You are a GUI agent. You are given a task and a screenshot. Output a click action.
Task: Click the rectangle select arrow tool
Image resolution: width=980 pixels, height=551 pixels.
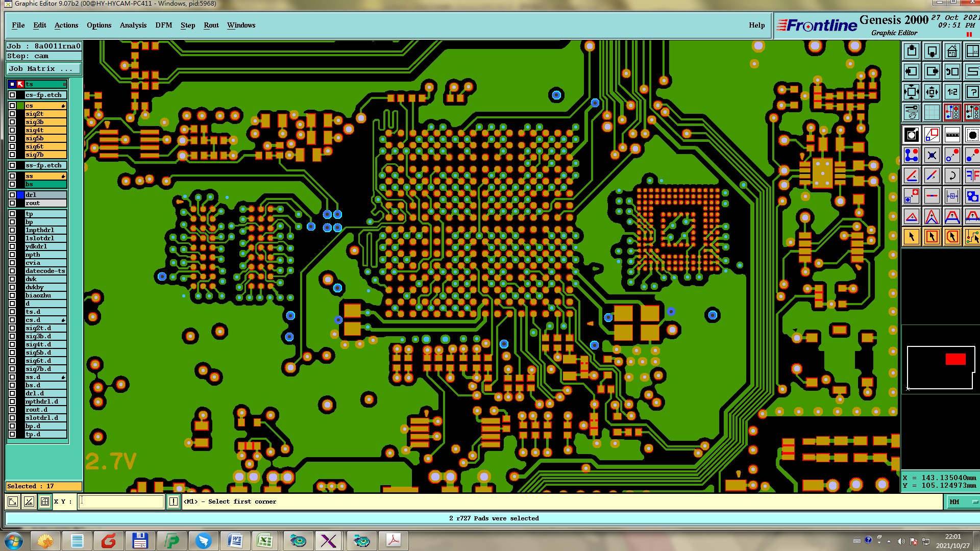point(932,237)
